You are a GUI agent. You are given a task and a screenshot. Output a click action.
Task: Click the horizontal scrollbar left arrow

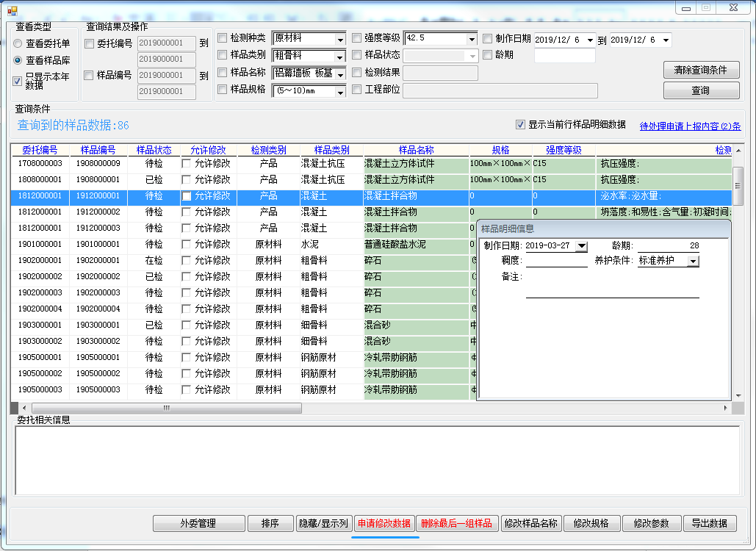tap(24, 408)
